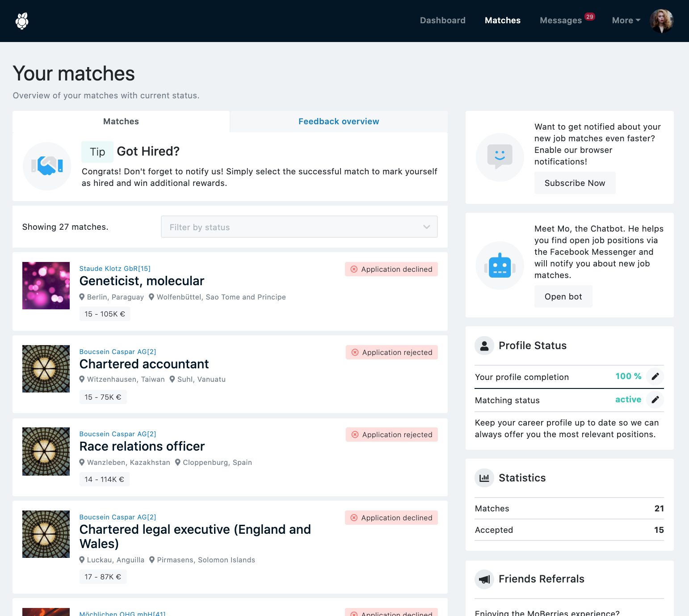Click location pin beside Wanzleben, Kazakhstan

[x=82, y=462]
